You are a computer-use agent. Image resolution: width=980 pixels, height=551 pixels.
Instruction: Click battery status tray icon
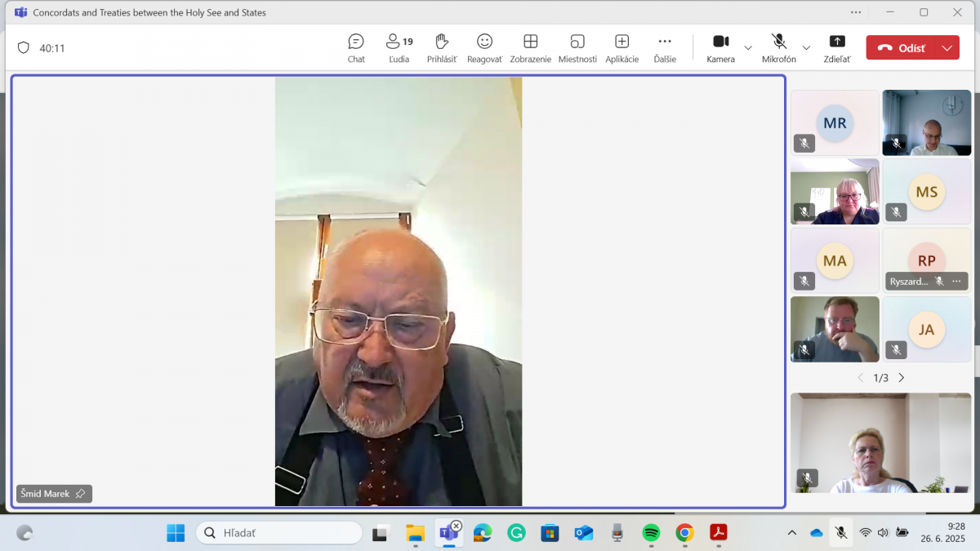(902, 533)
